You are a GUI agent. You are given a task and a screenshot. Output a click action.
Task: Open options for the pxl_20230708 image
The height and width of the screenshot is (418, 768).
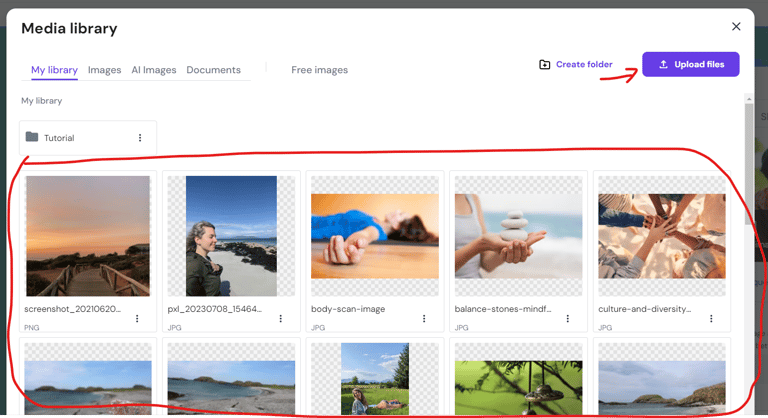coord(281,319)
